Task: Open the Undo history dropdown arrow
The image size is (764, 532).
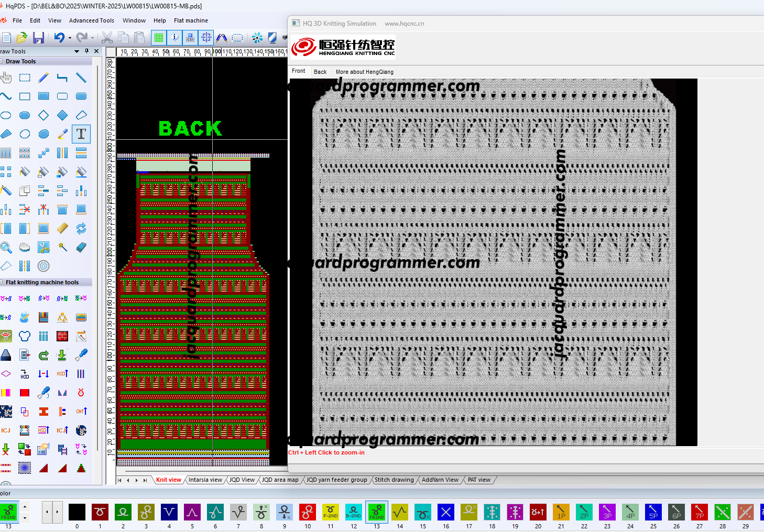Action: coord(70,38)
